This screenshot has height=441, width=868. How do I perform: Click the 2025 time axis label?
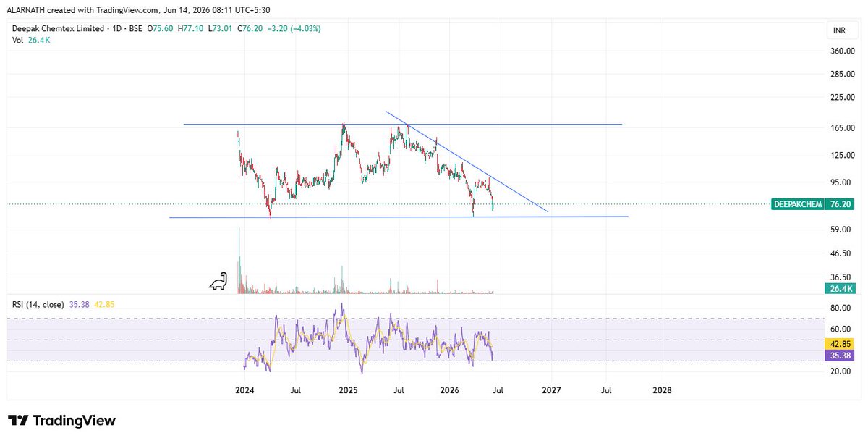click(x=348, y=390)
